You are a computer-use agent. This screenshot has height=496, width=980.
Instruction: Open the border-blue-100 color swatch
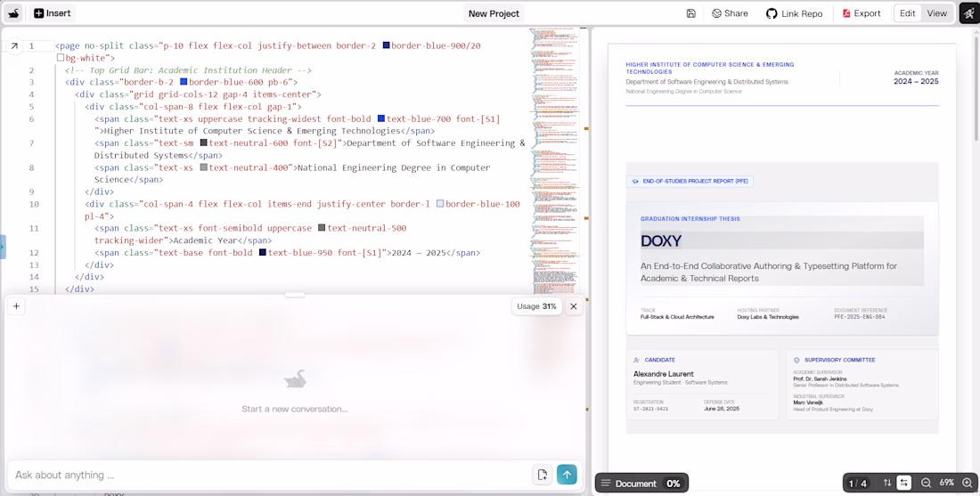441,204
